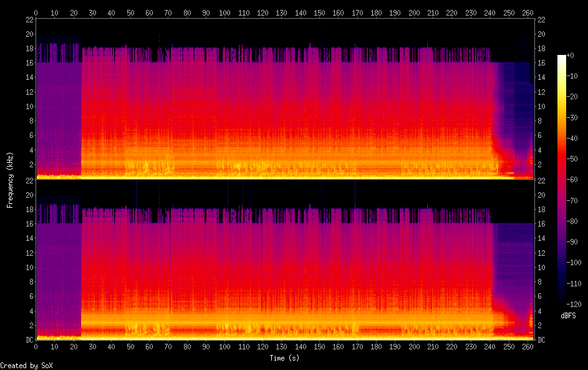Click the "Created by SoX" text
The height and width of the screenshot is (370, 588).
26,366
